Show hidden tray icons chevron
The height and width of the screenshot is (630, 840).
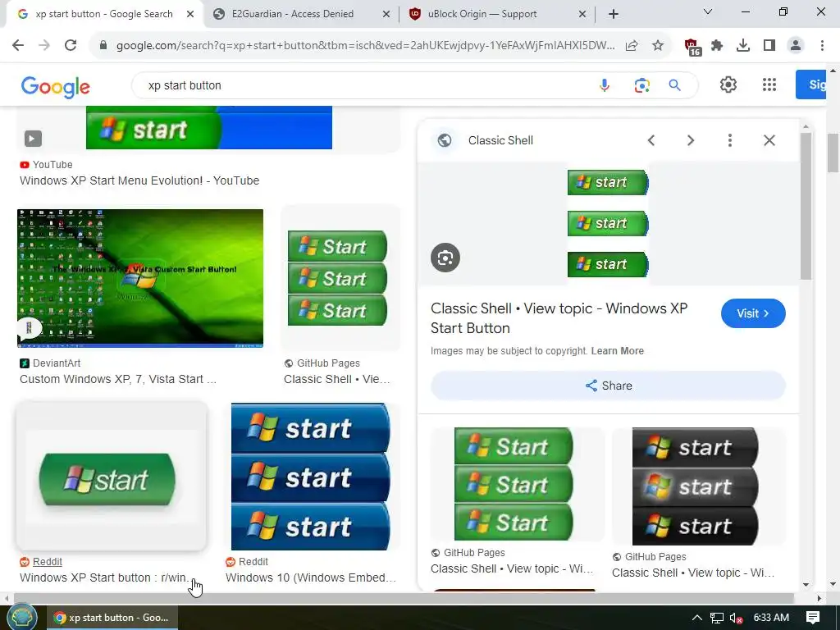696,618
